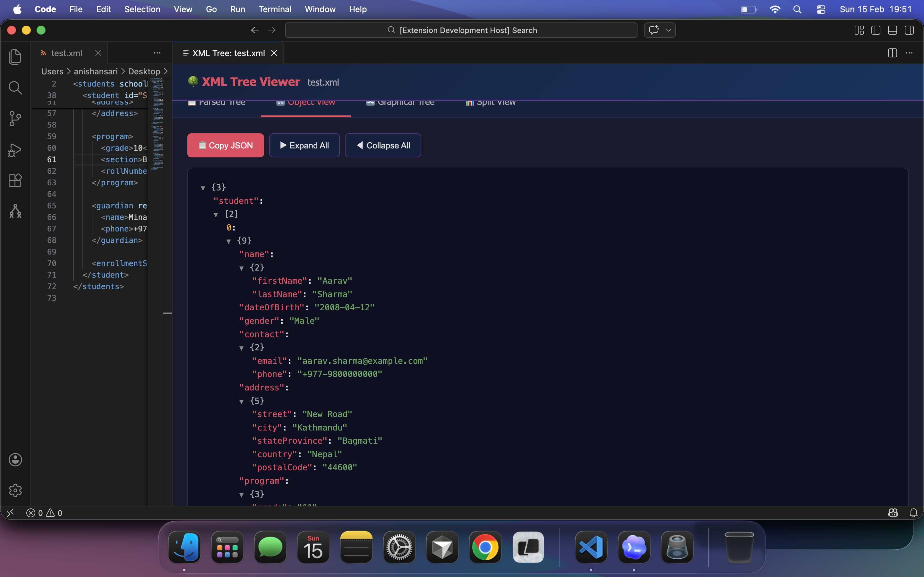This screenshot has width=924, height=577.
Task: Open the XML tree icon in activity bar
Action: click(15, 211)
